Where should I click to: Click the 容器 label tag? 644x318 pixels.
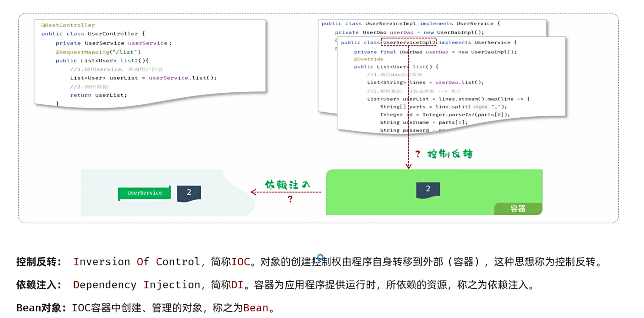click(x=518, y=209)
